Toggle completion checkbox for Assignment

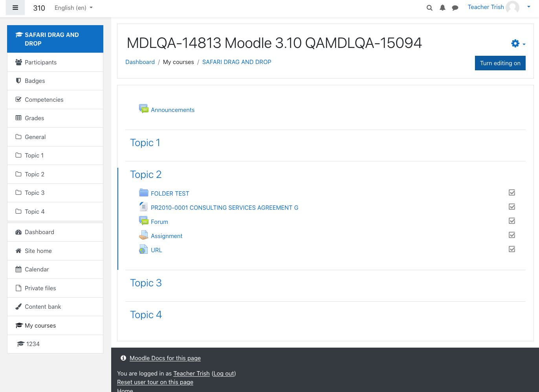(512, 235)
